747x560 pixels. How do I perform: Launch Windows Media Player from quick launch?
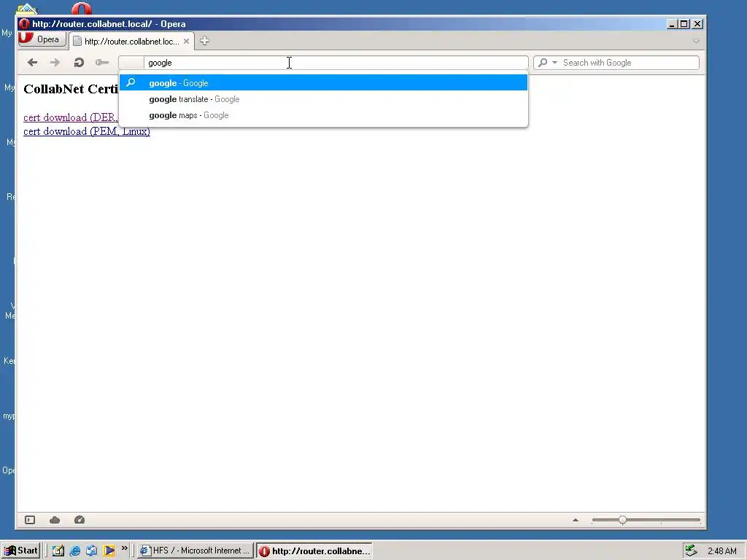pos(109,551)
